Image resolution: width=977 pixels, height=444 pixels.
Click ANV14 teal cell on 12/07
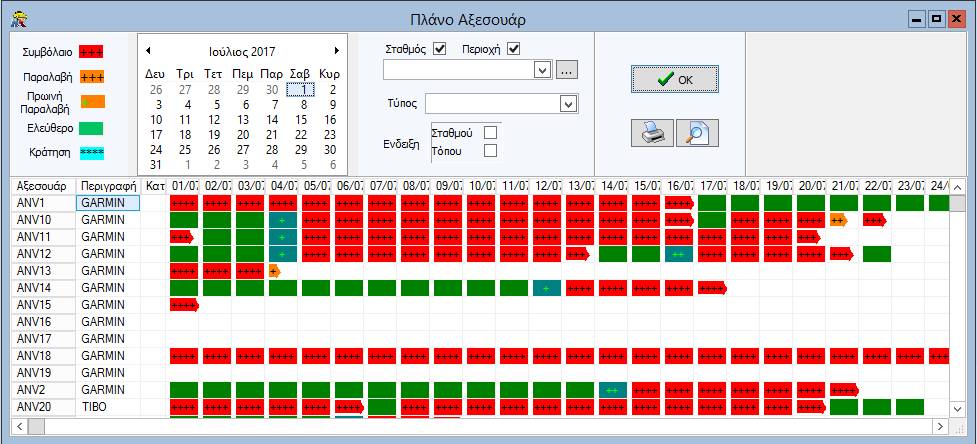tap(547, 288)
